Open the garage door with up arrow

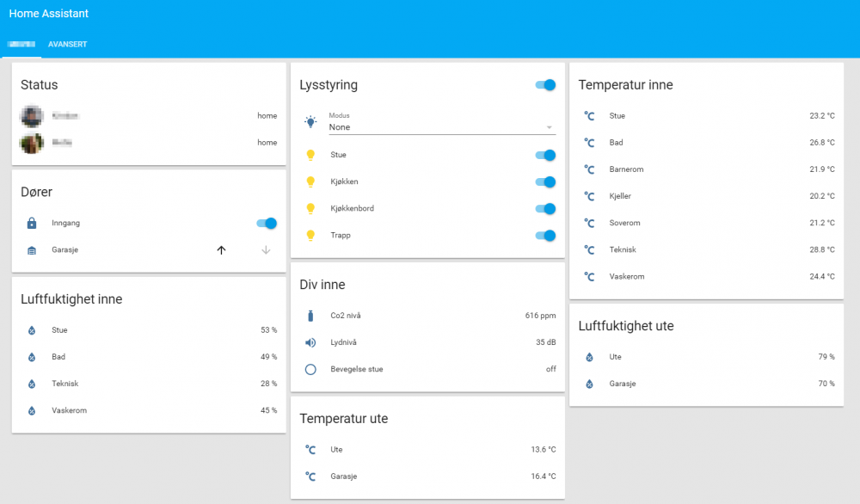click(x=221, y=250)
